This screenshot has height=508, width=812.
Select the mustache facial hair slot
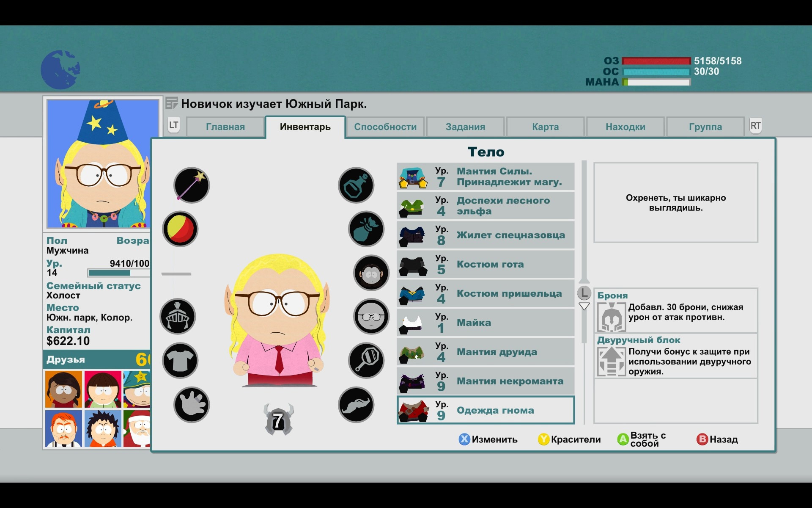pyautogui.click(x=356, y=405)
